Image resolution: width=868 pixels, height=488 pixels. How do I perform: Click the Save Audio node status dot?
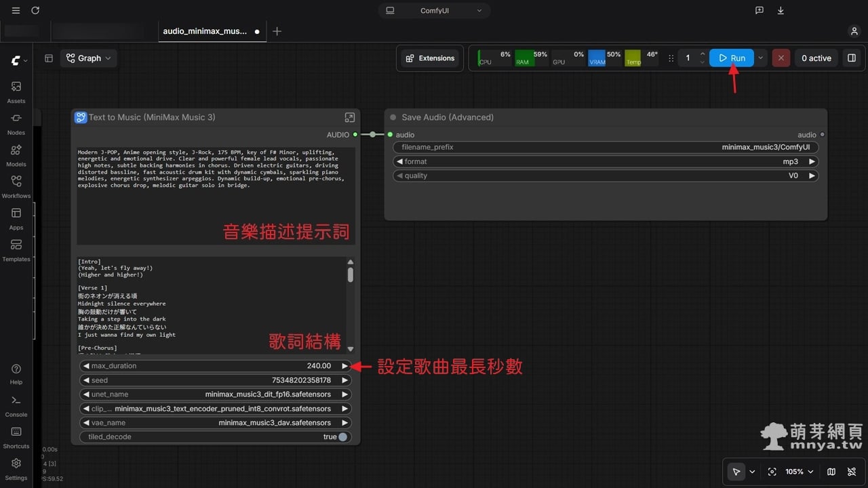(393, 117)
